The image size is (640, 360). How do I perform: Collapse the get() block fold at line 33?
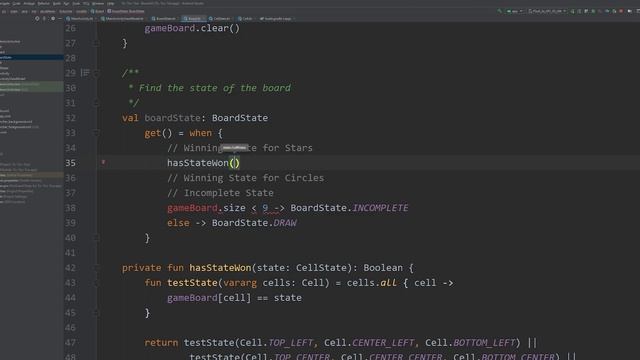(96, 133)
